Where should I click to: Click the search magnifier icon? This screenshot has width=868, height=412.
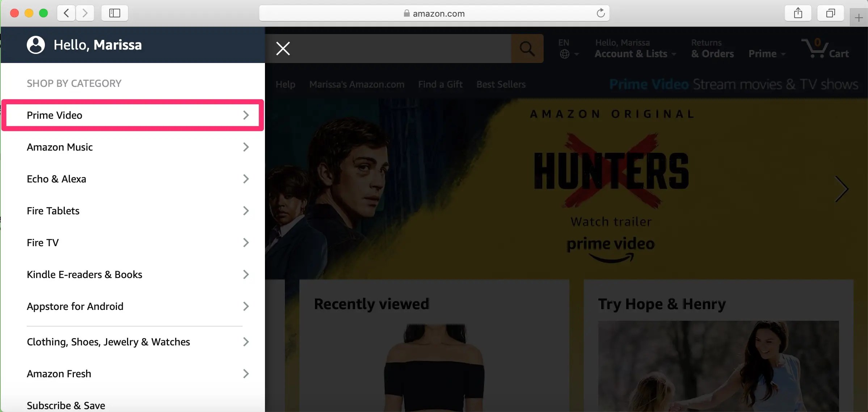[527, 48]
